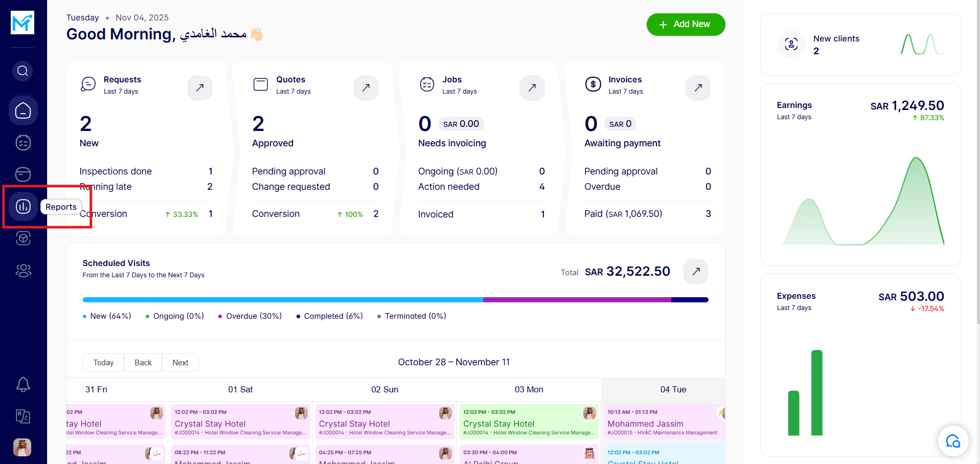This screenshot has width=980, height=464.
Task: Open the search icon in sidebar
Action: pyautogui.click(x=22, y=71)
